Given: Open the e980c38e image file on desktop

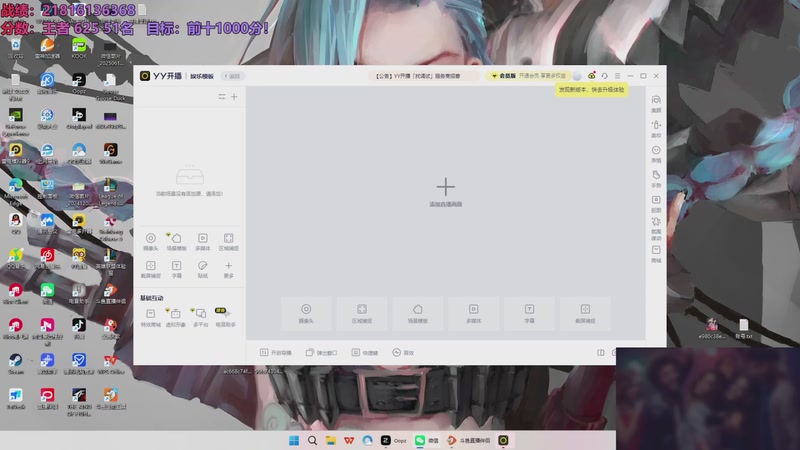Looking at the screenshot, I should [x=712, y=329].
